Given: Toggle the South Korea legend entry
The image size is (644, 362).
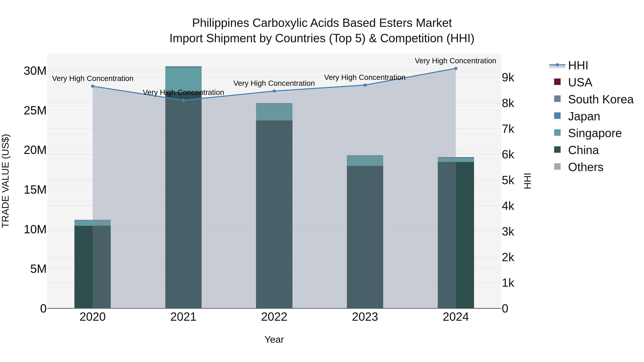Looking at the screenshot, I should coord(594,99).
